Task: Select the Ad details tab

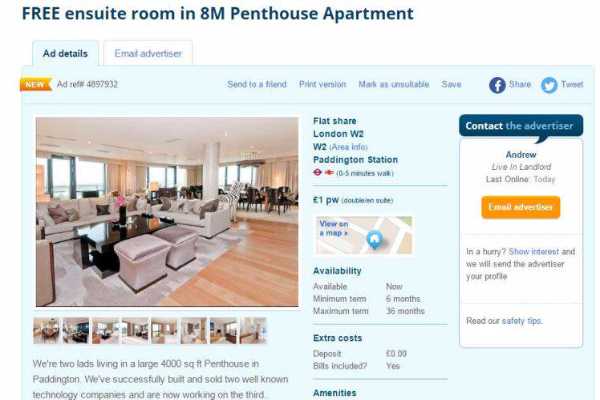Action: [65, 53]
